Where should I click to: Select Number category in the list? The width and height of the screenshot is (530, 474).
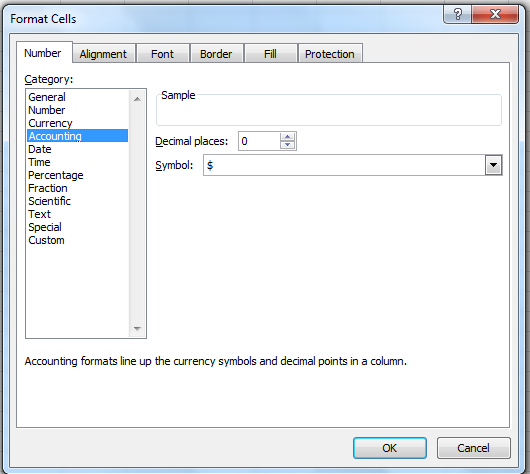77,110
